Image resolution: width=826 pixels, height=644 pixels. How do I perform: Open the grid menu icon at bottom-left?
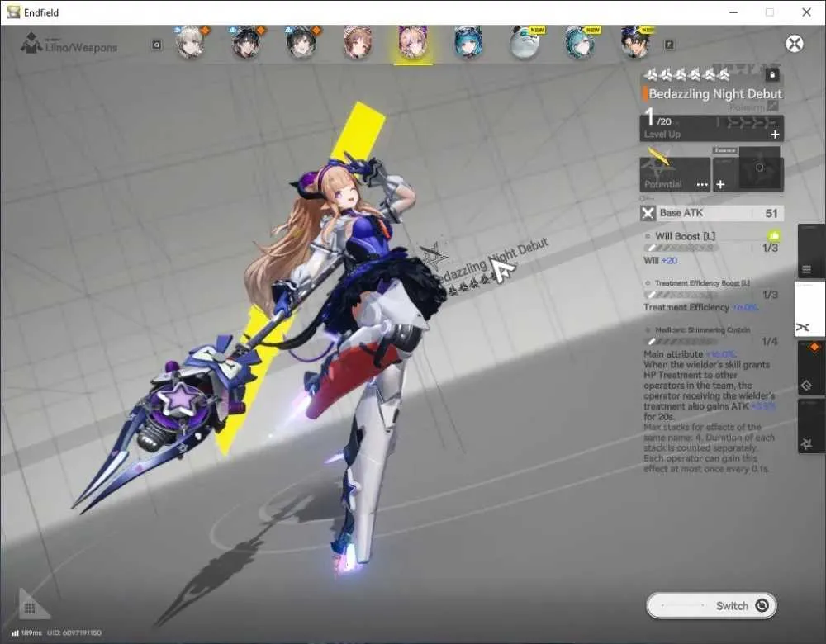pyautogui.click(x=30, y=608)
